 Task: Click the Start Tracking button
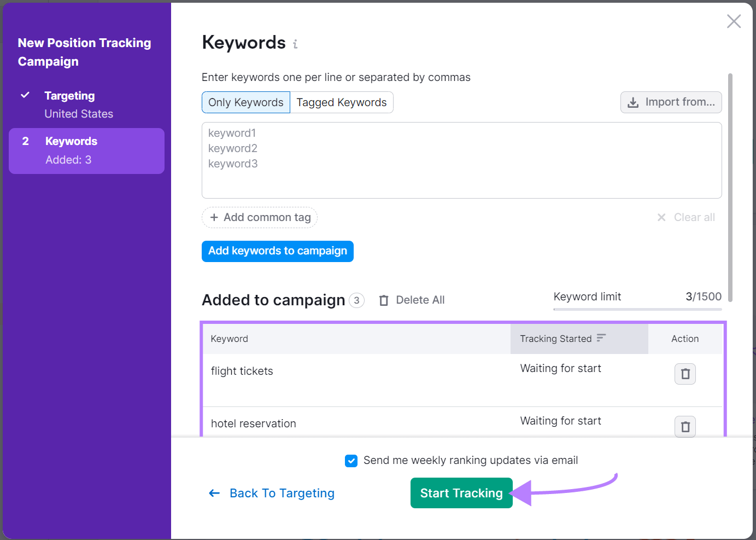click(461, 493)
